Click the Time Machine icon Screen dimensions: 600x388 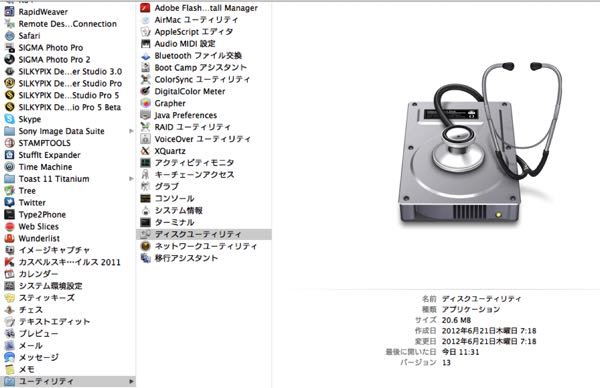pyautogui.click(x=10, y=167)
